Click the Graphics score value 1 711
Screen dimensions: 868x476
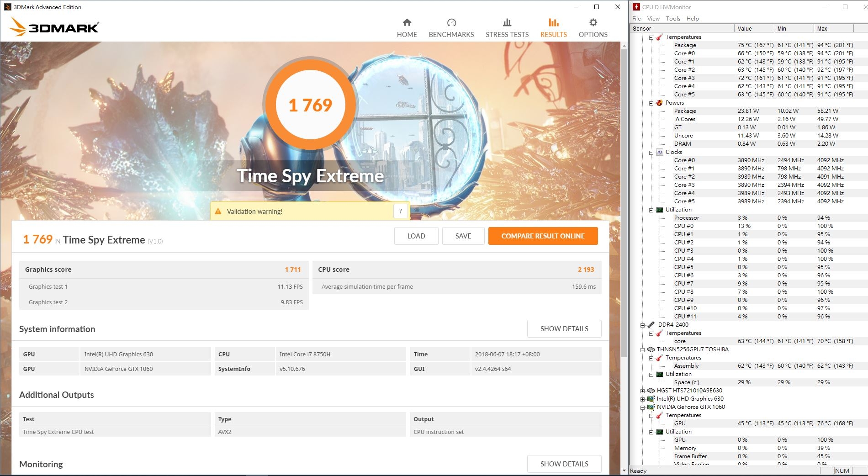coord(293,270)
